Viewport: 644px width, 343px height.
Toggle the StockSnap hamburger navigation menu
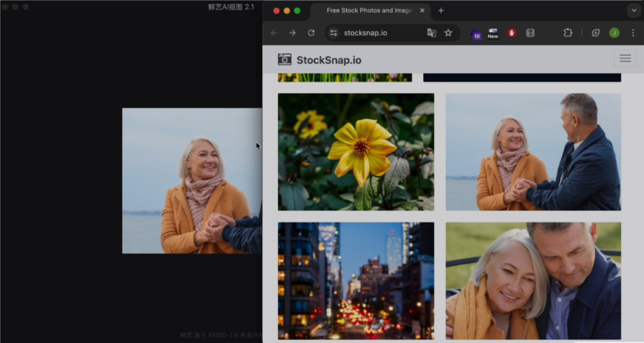pos(625,59)
